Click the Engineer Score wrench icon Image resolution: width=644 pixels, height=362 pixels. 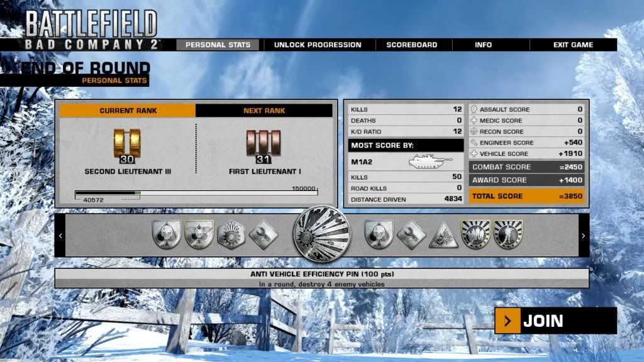(x=474, y=143)
